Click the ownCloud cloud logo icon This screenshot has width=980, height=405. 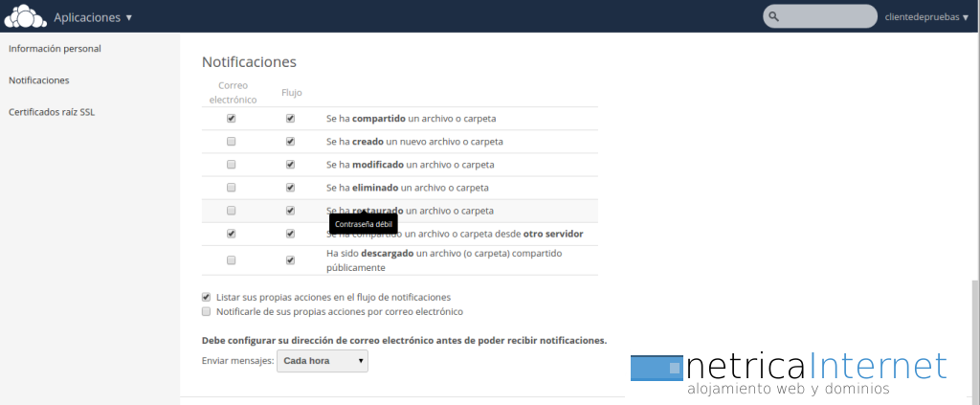click(25, 16)
